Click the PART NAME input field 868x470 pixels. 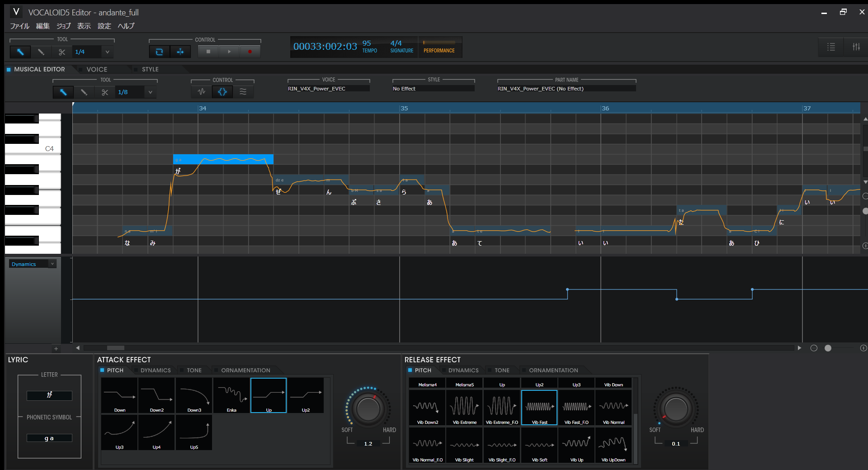566,89
